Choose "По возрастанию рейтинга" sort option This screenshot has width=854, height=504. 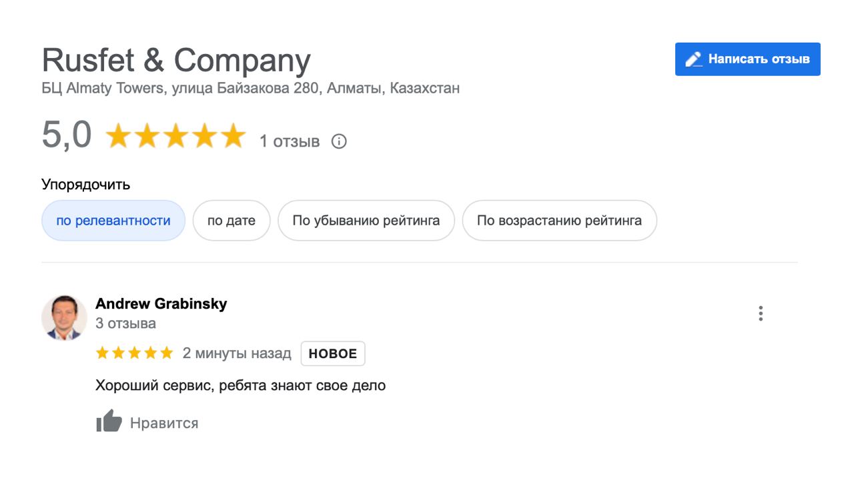[x=559, y=221]
